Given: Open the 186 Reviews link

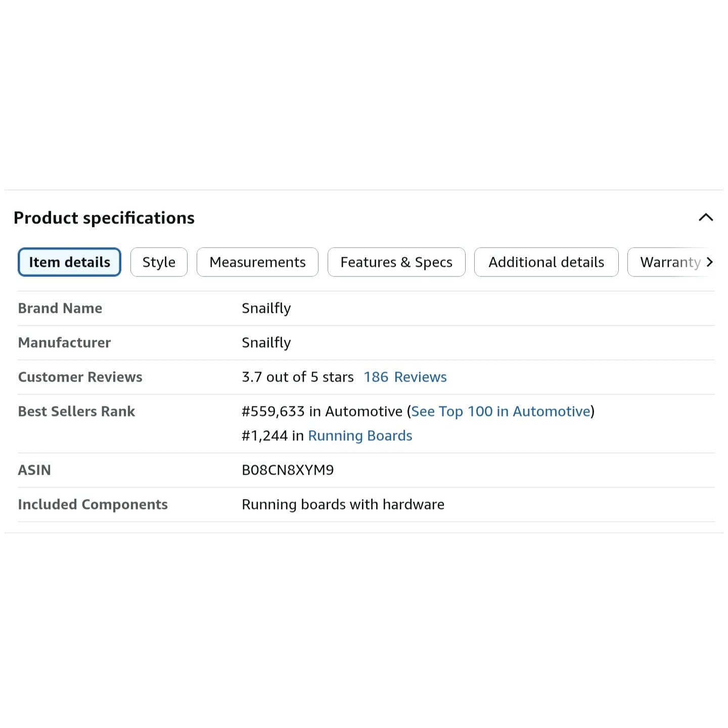Looking at the screenshot, I should (405, 377).
